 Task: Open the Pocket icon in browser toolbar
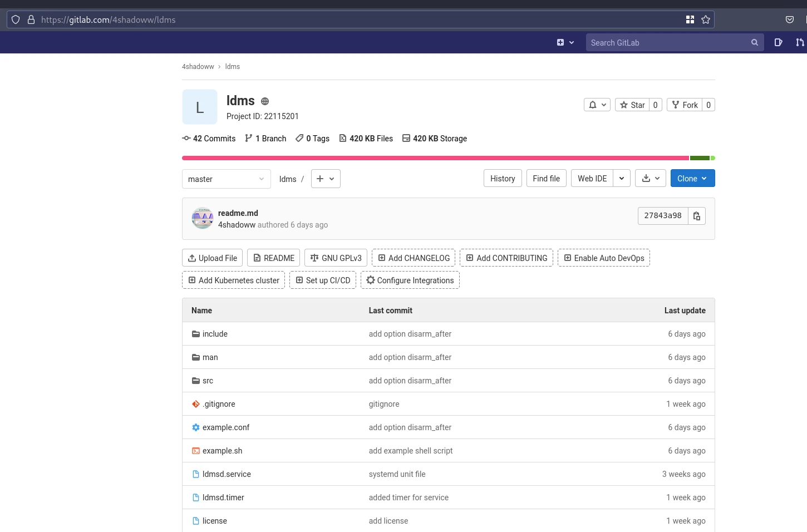point(790,19)
